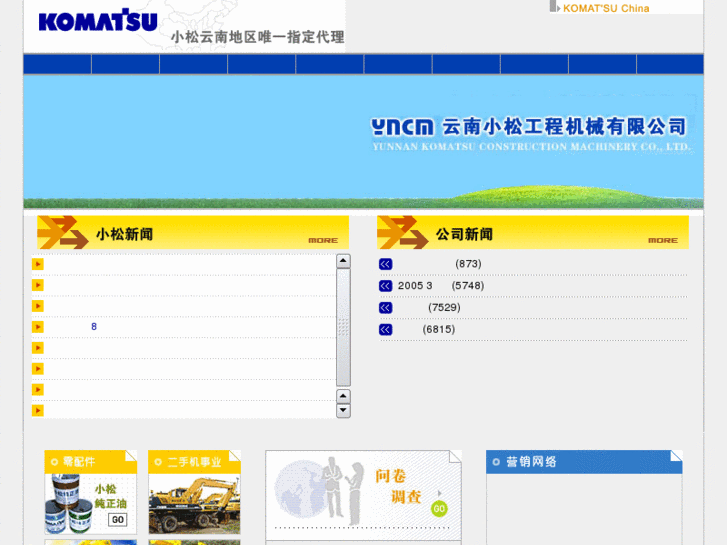Viewport: 727px width, 545px height.
Task: Click the arrow icon beside 公司新闻 title
Action: [402, 232]
